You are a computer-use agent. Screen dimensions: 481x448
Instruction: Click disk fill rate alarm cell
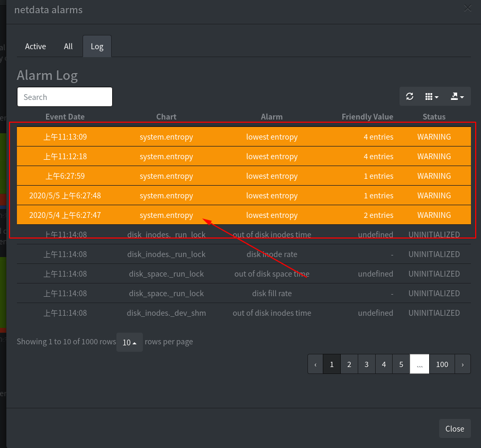pyautogui.click(x=272, y=294)
